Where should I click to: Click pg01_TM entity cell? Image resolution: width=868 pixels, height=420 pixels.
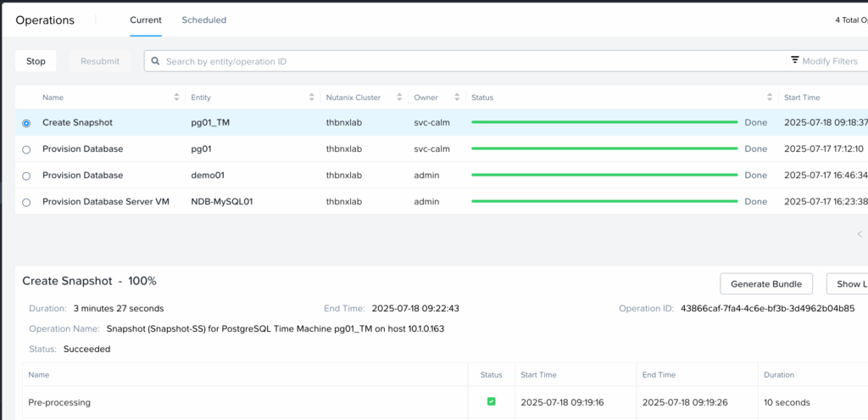210,122
